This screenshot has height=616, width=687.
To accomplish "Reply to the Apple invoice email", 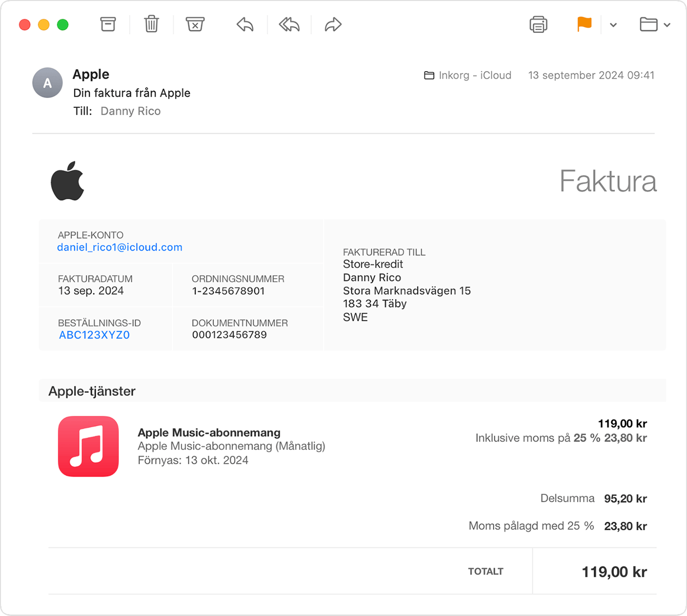I will point(244,24).
